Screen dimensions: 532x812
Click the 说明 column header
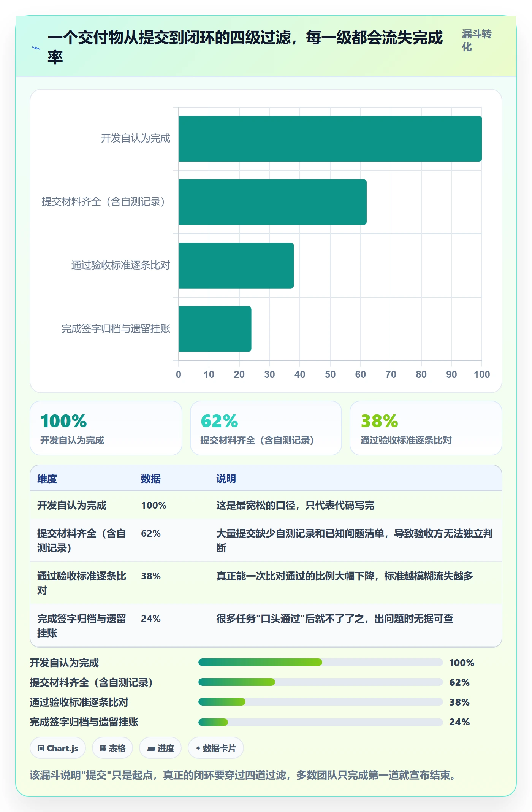[226, 479]
